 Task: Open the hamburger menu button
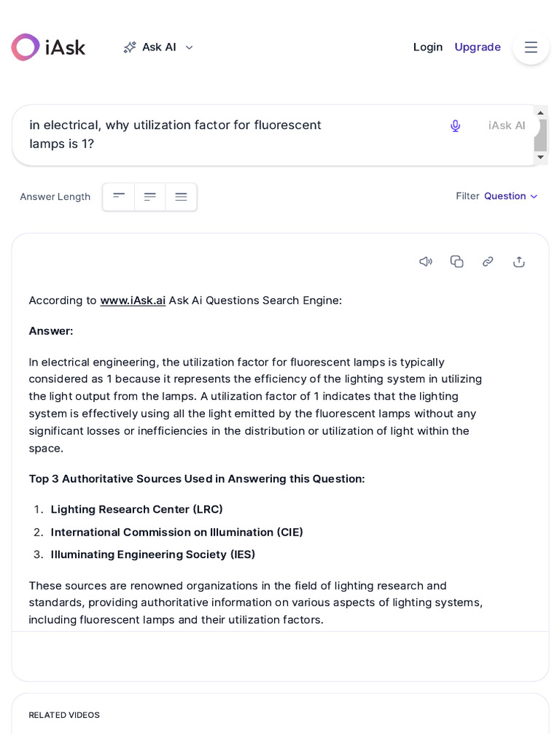(531, 47)
